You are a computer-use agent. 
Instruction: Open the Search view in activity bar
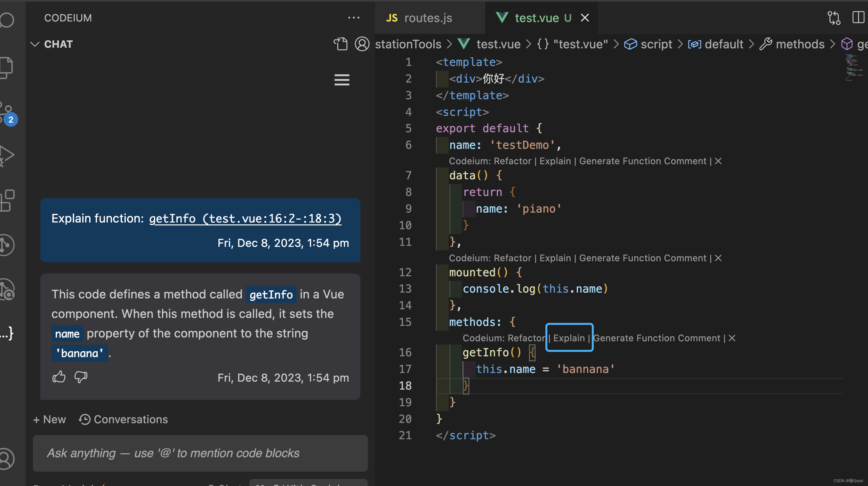(7, 20)
